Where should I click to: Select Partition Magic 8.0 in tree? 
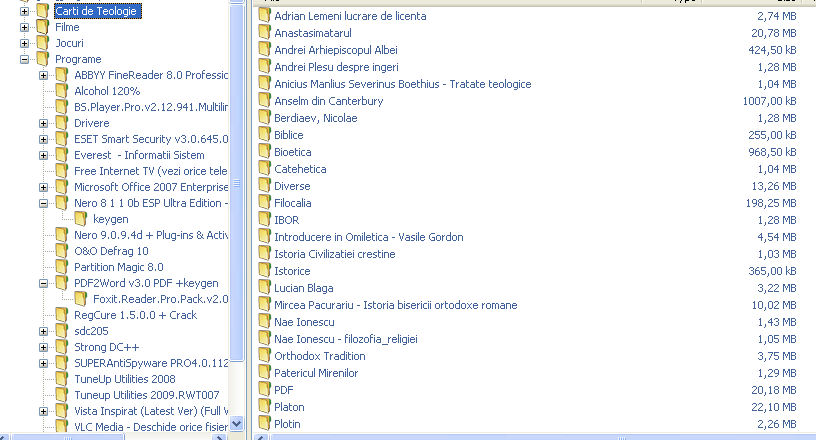(118, 267)
